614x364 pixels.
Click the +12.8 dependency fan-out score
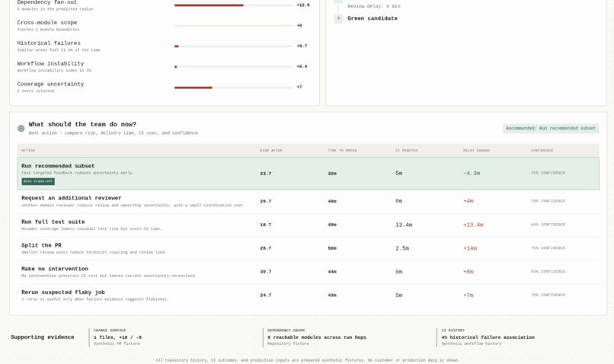click(x=303, y=5)
